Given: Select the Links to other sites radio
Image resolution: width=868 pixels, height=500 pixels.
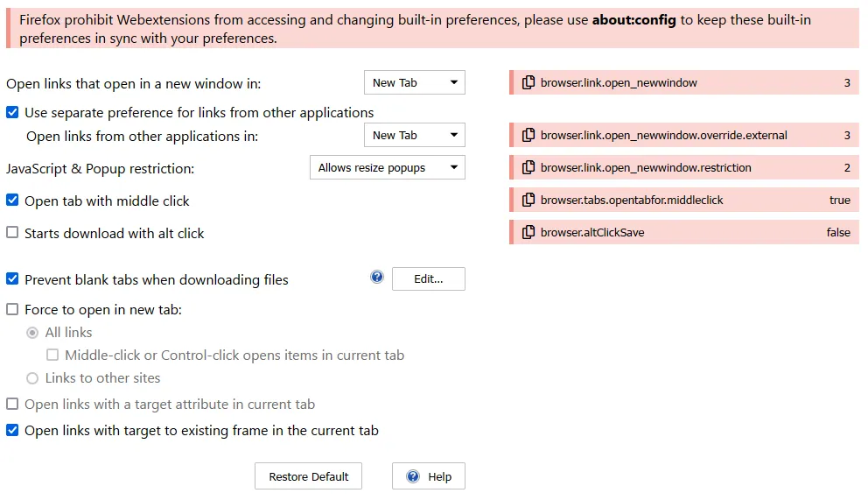Looking at the screenshot, I should click(32, 378).
